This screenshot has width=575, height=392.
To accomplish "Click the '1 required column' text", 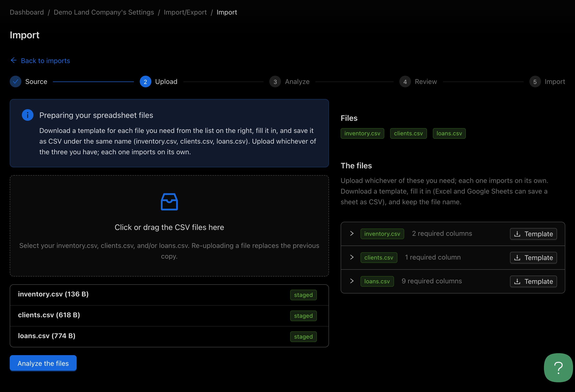I will point(433,257).
